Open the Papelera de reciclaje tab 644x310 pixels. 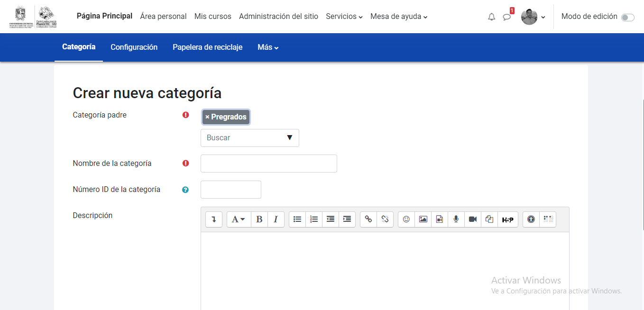point(207,47)
